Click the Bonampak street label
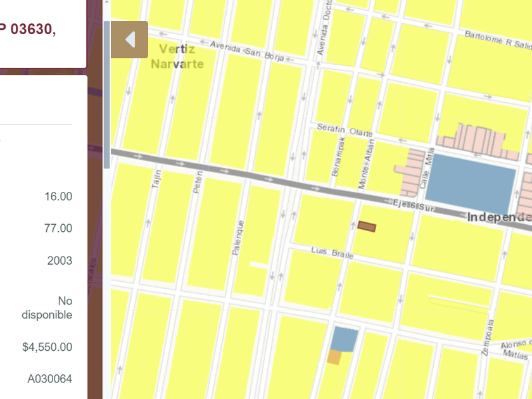The height and width of the screenshot is (399, 532). [x=338, y=156]
